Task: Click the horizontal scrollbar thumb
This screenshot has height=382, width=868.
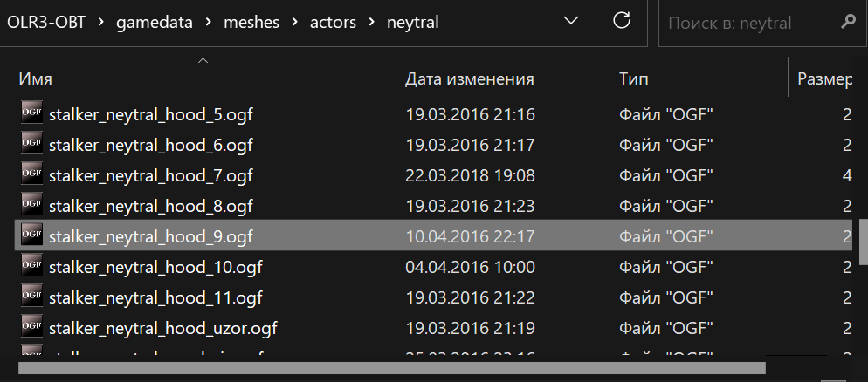Action: tap(392, 367)
